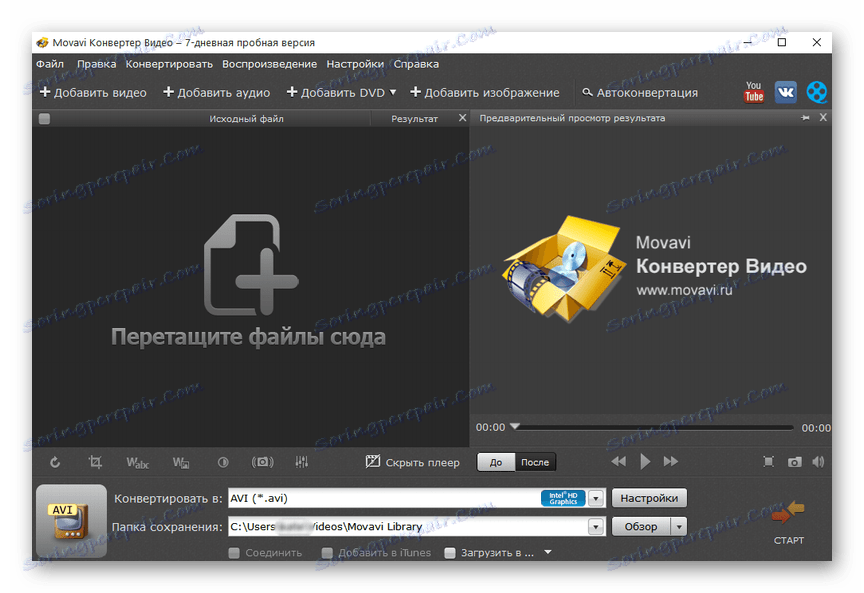Click Добавить изображение button
The height and width of the screenshot is (593, 864).
click(x=485, y=93)
